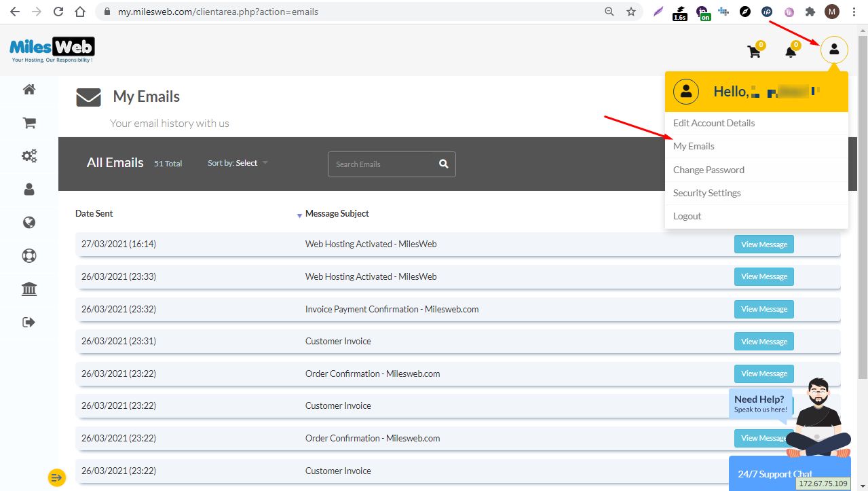Click the 26/03/2021 (23:31) date cell

pyautogui.click(x=119, y=341)
